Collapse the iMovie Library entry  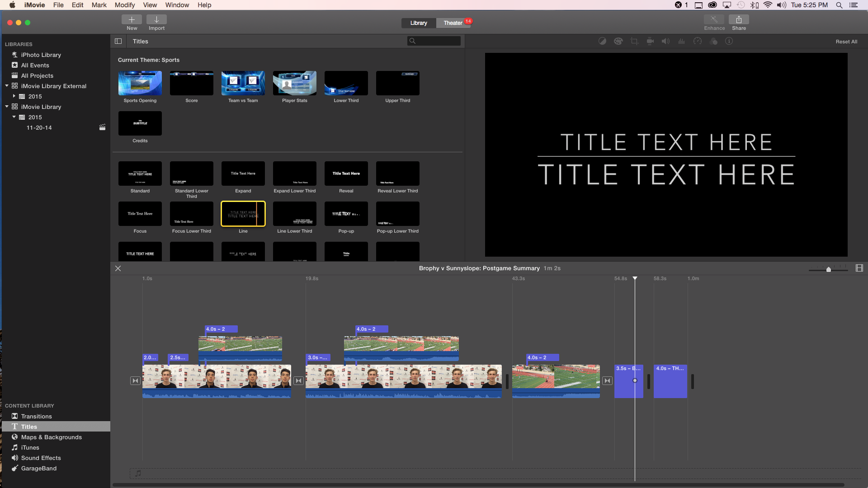[x=6, y=107]
